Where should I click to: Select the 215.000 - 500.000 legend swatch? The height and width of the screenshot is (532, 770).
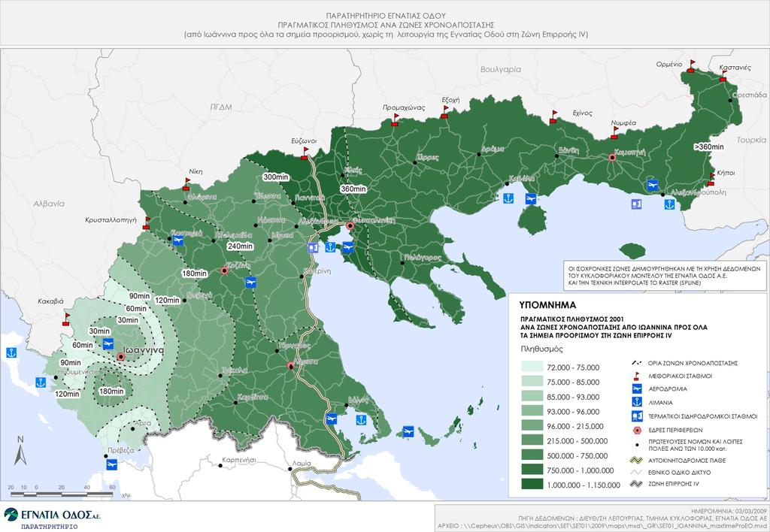(532, 440)
